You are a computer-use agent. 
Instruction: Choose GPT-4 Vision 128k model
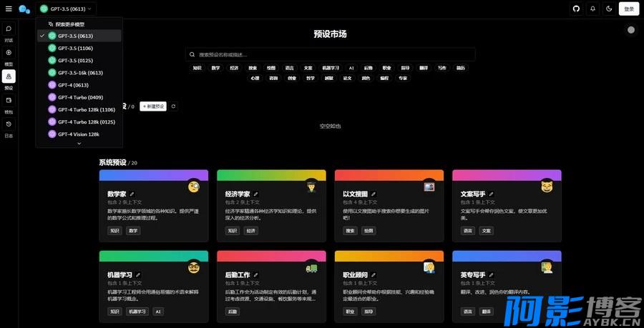(x=79, y=134)
